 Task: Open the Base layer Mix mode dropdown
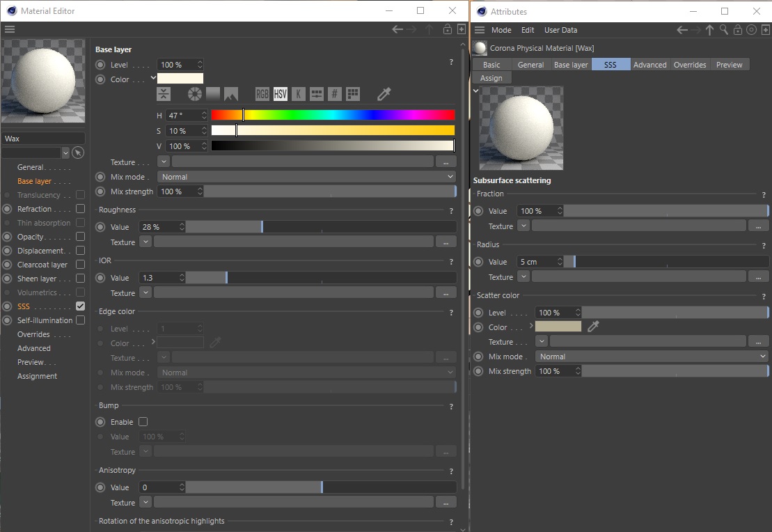coord(306,177)
